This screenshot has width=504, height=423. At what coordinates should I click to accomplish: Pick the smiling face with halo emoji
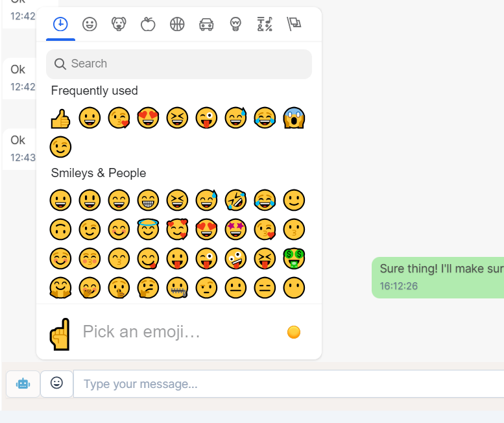148,229
